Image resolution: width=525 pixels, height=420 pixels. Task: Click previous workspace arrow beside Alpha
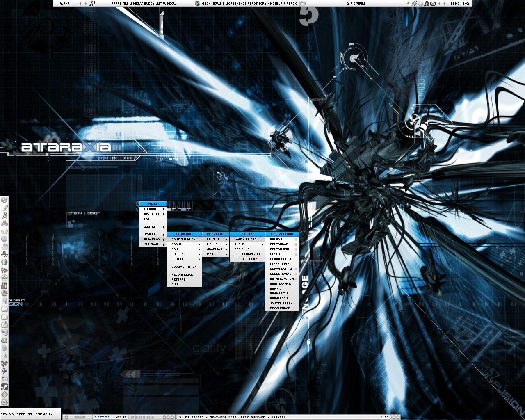[x=80, y=3]
